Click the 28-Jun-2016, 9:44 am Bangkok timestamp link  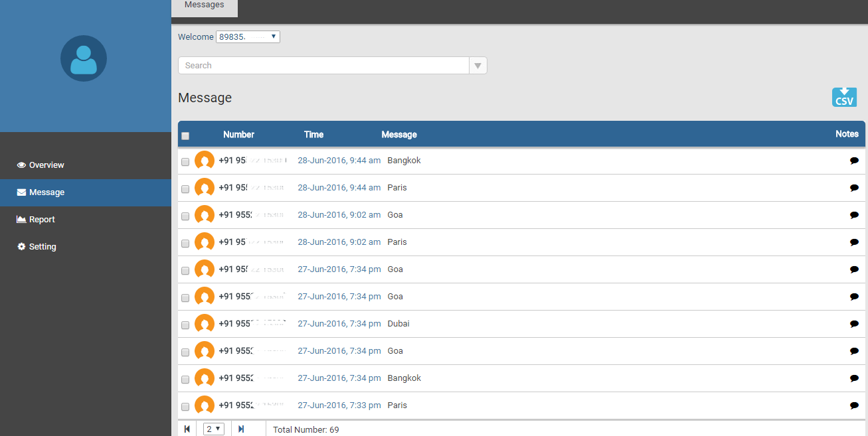click(339, 161)
